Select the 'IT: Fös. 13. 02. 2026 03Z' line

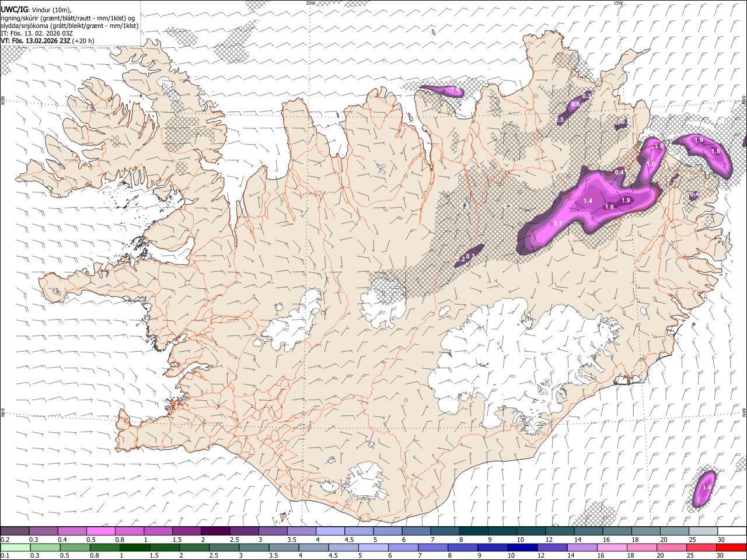37,33
